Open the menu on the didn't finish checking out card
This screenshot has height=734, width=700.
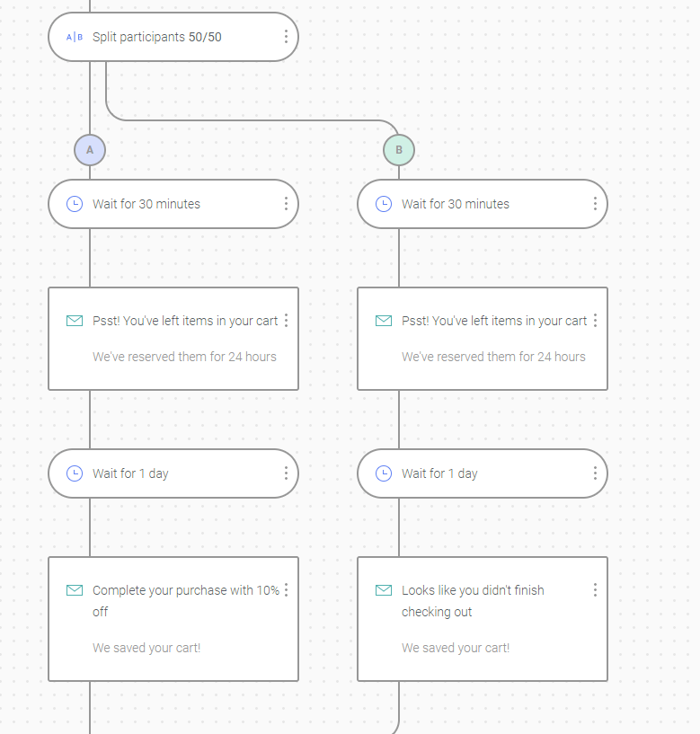coord(595,590)
